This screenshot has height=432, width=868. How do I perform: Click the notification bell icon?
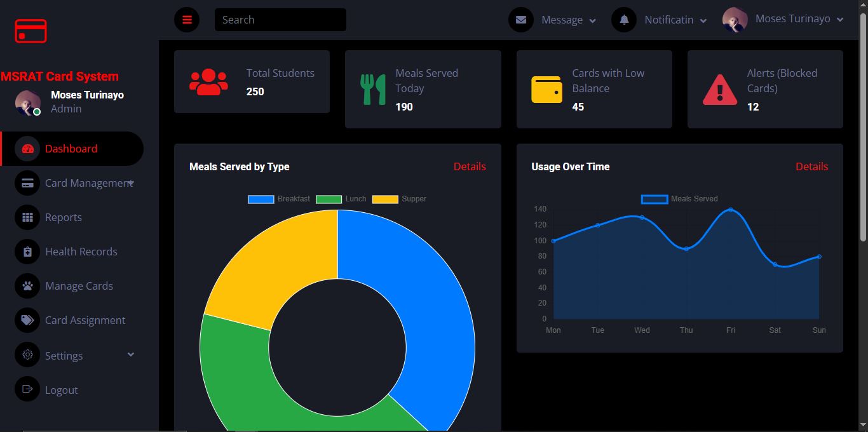point(624,20)
